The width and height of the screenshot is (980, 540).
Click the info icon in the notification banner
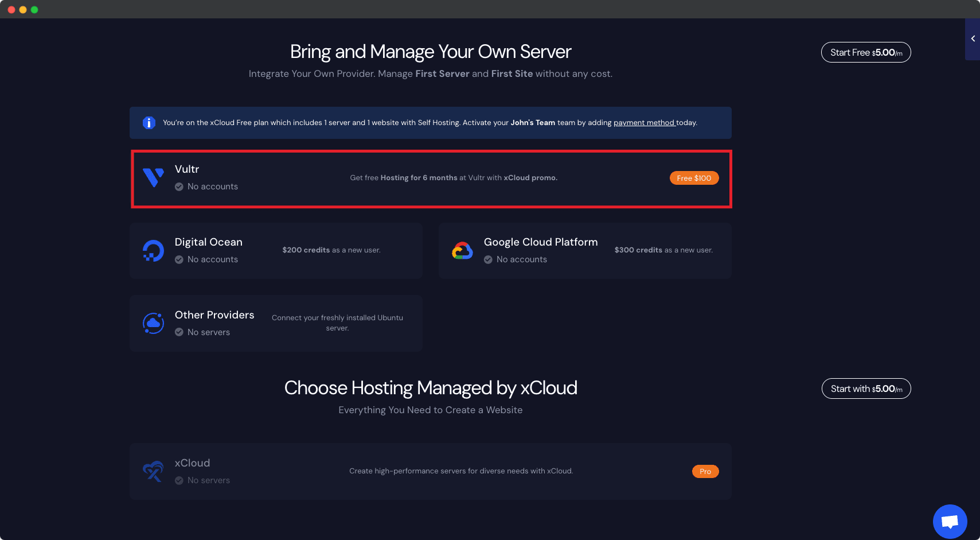click(149, 123)
